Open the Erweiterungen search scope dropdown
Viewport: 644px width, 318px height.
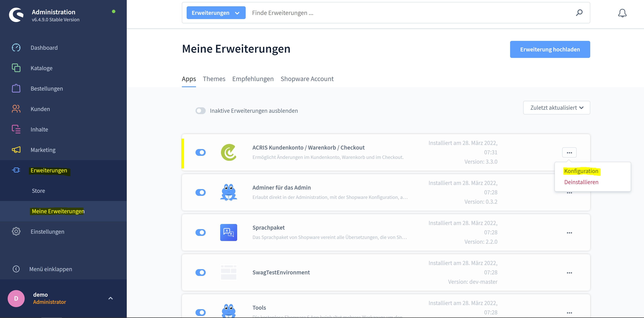(216, 13)
